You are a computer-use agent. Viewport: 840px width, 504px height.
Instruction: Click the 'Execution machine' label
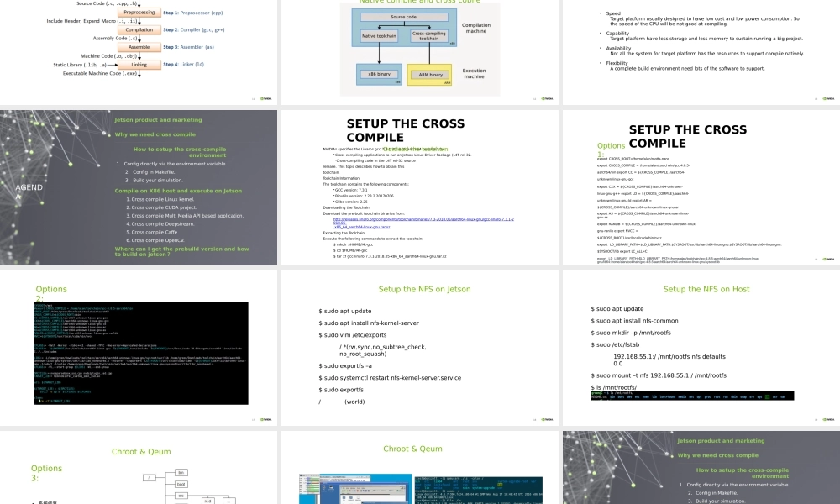[x=474, y=73]
